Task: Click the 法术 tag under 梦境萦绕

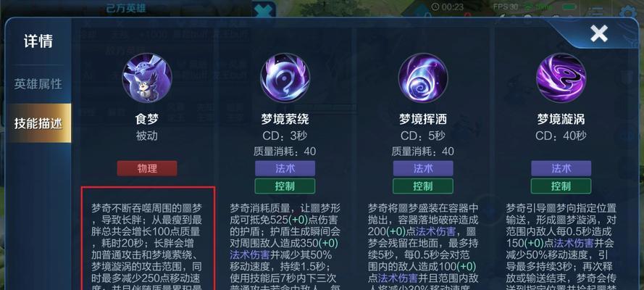Action: [x=285, y=168]
